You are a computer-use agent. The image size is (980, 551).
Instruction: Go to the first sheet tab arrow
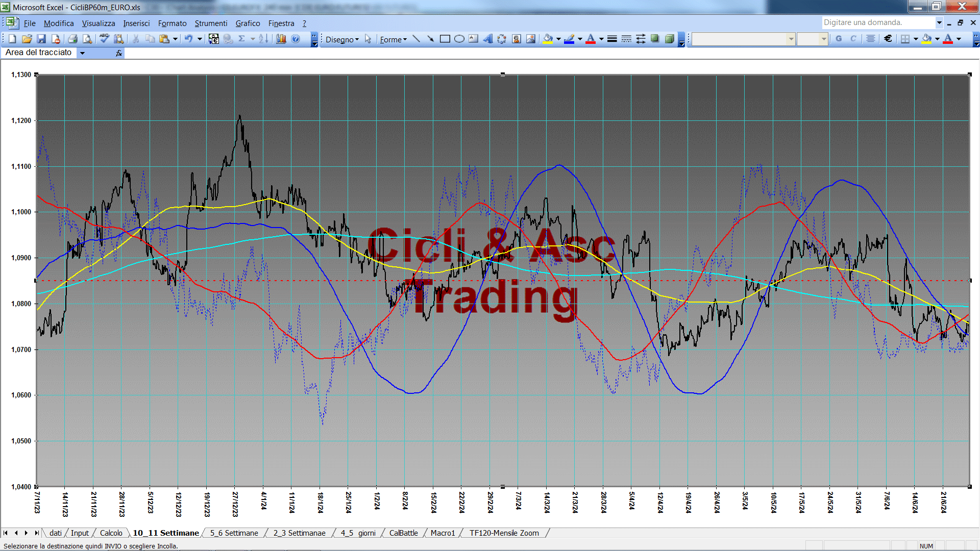[6, 533]
